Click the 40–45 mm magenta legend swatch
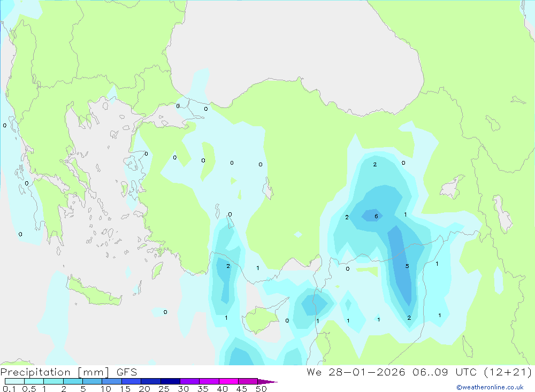 tap(228, 381)
